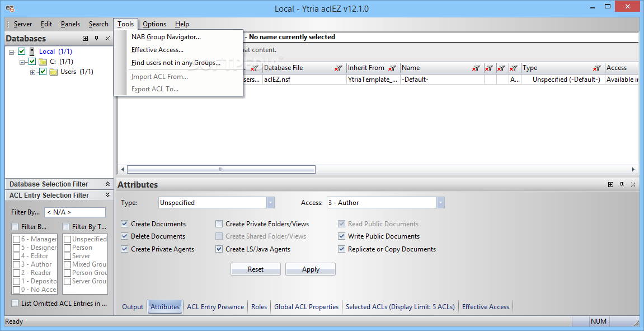Toggle Write Public Documents checkbox
This screenshot has height=331, width=644.
point(341,236)
